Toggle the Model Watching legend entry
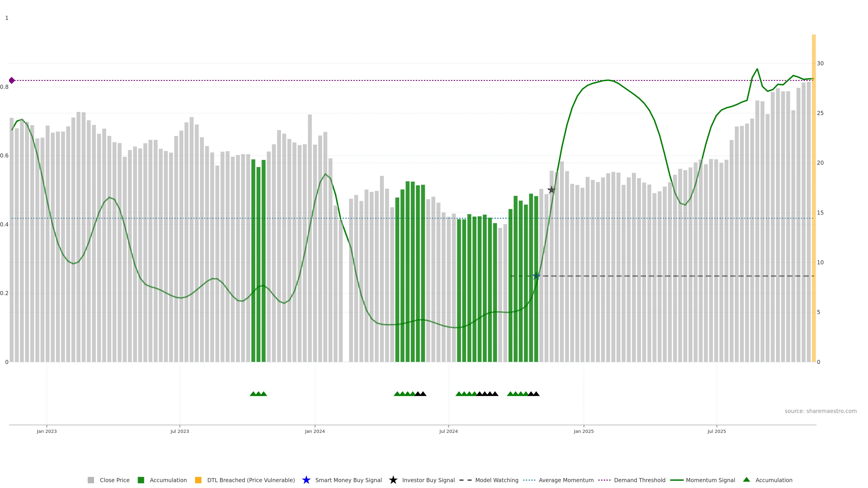Image resolution: width=868 pixels, height=488 pixels. 496,480
